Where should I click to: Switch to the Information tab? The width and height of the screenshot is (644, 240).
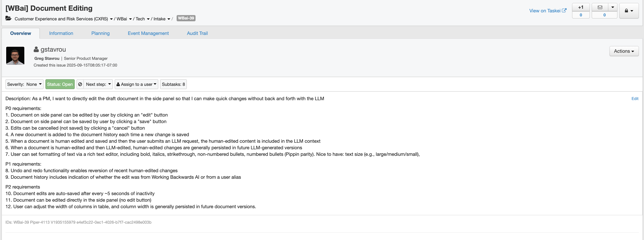click(61, 33)
